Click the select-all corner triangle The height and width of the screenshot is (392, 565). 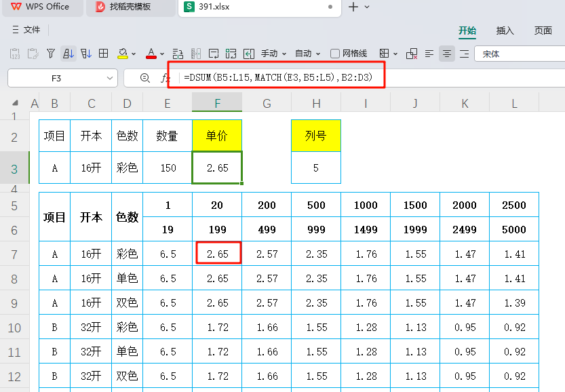tap(15, 103)
